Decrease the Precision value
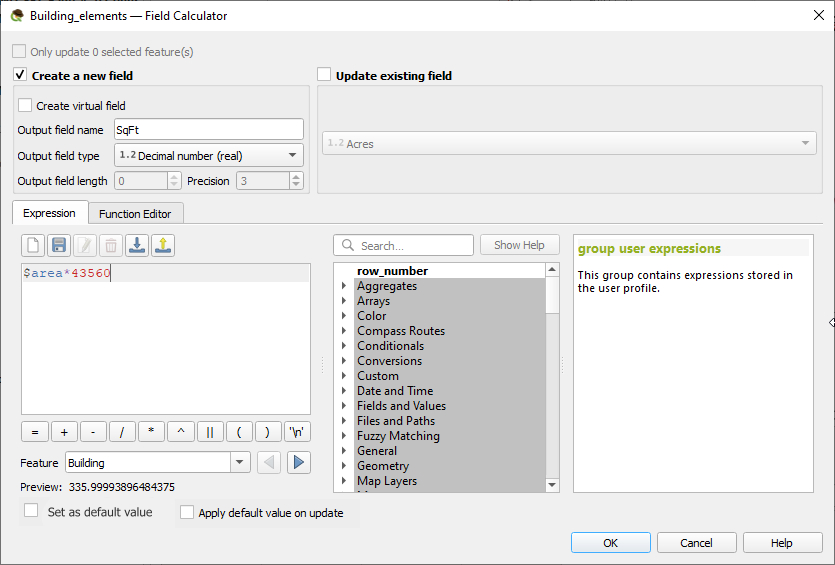Image resolution: width=835 pixels, height=565 pixels. [297, 185]
